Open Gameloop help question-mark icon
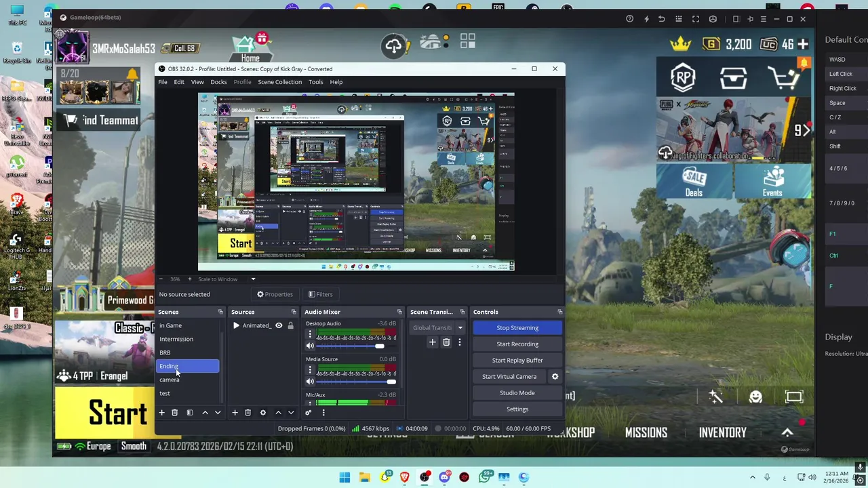Viewport: 868px width, 488px height. [629, 19]
